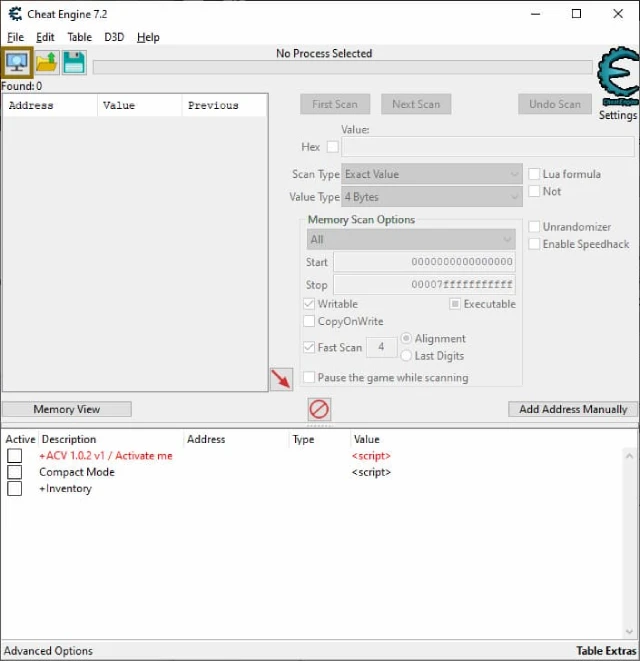Click the Value column header in results

[140, 105]
